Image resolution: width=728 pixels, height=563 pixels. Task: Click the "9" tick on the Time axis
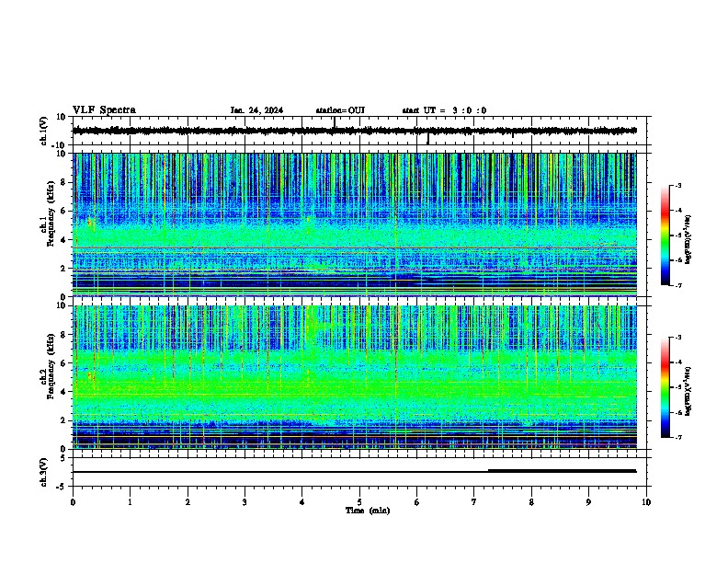(588, 502)
